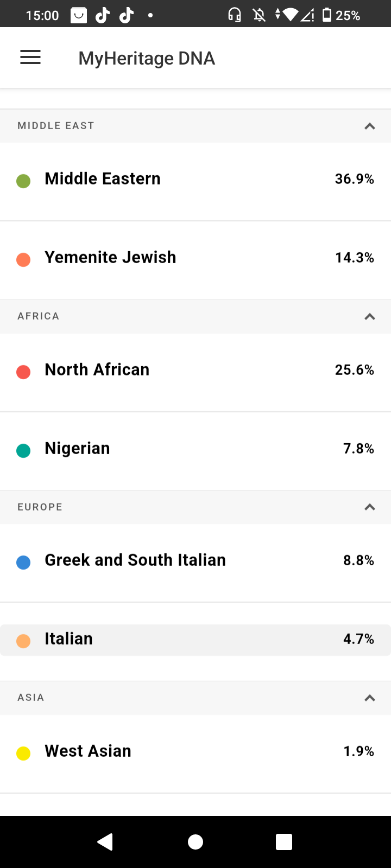Tap the MyHeritage DNA title
Screen dimensions: 391x868
[147, 58]
